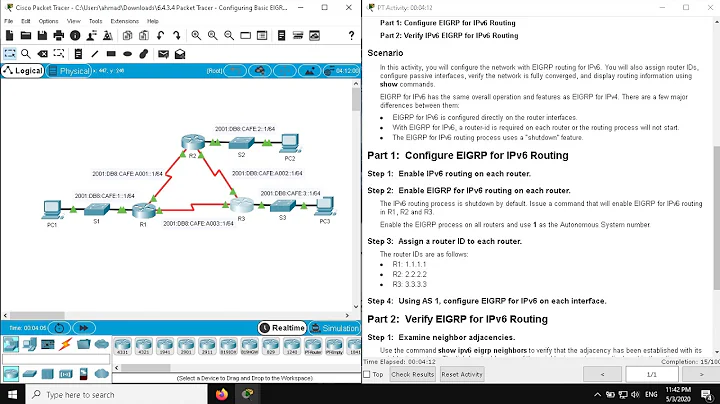This screenshot has height=404, width=720.
Task: Click PC3 in the topology
Action: pos(325,206)
